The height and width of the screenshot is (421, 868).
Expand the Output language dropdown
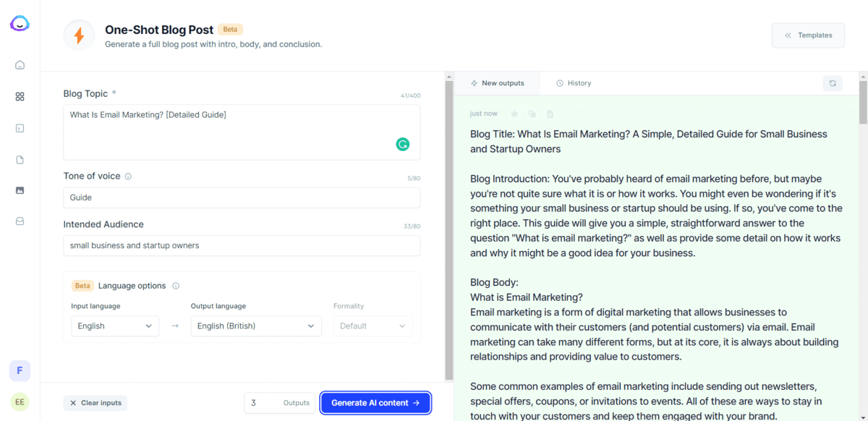tap(256, 326)
